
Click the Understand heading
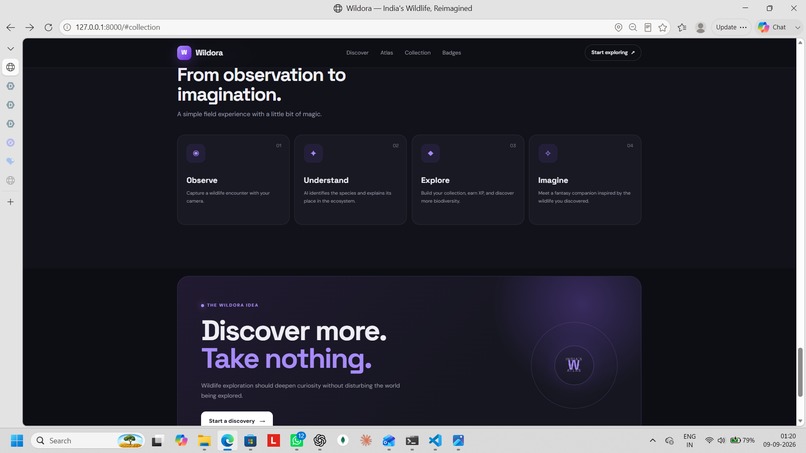[x=326, y=180]
